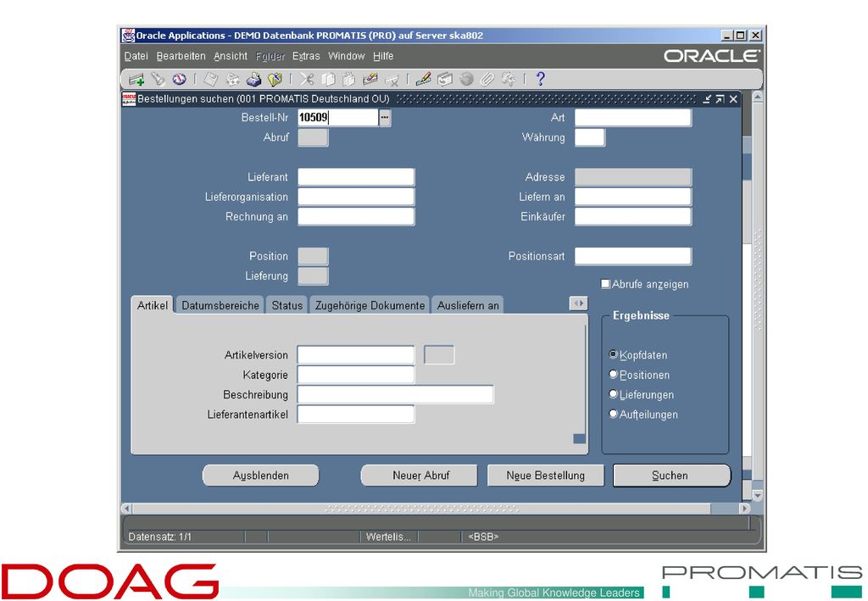This screenshot has width=868, height=601.
Task: Click the Art input field
Action: point(632,117)
